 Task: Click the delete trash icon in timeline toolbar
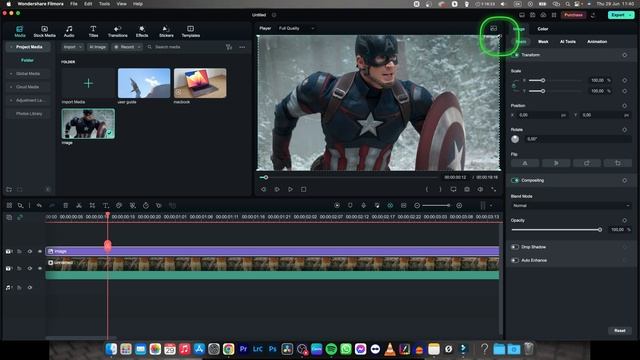[65, 205]
